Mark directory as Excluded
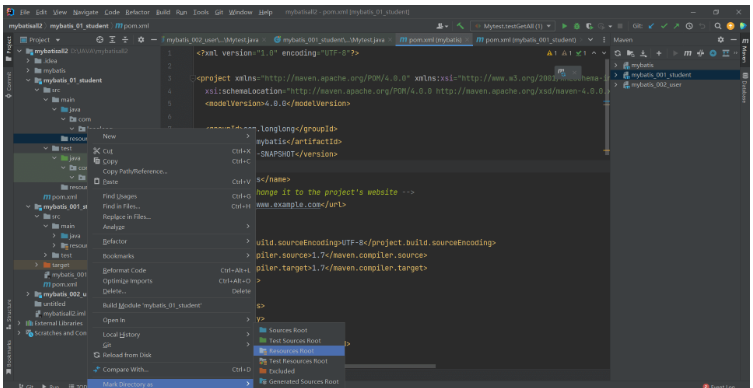The width and height of the screenshot is (753, 388). pyautogui.click(x=299, y=371)
